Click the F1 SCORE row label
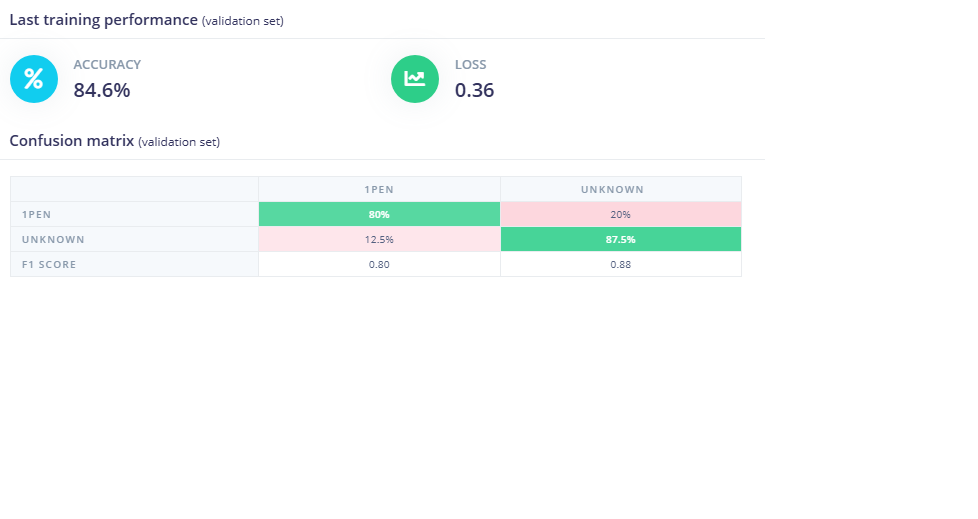The height and width of the screenshot is (519, 978). pos(49,264)
